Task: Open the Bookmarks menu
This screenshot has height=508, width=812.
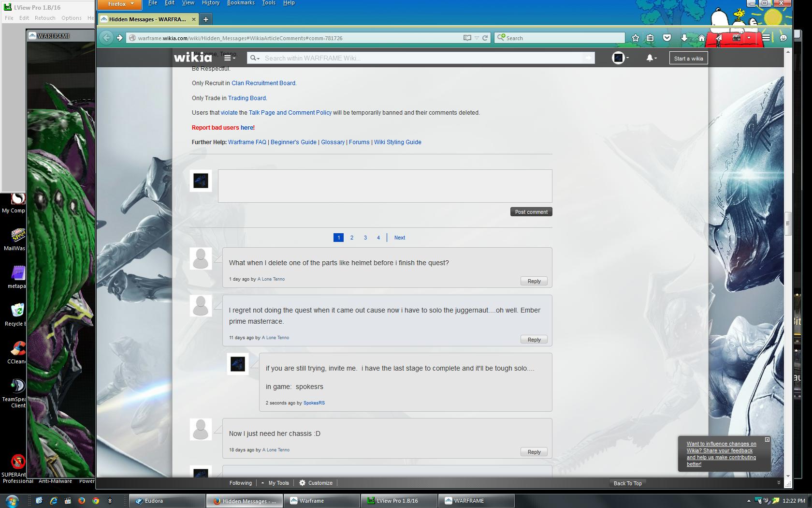Action: [241, 3]
